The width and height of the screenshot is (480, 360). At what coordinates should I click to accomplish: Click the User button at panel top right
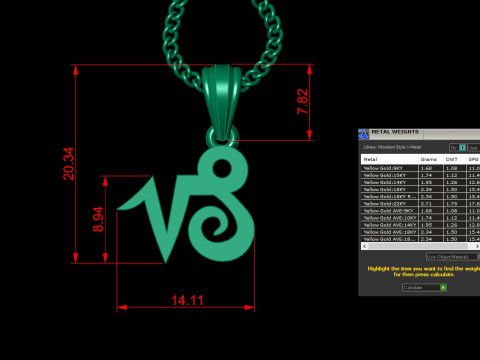pos(473,147)
